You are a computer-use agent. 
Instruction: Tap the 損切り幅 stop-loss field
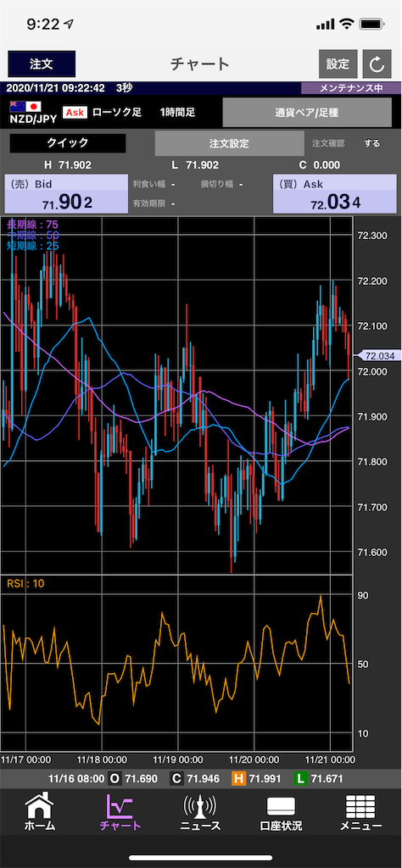[x=221, y=184]
